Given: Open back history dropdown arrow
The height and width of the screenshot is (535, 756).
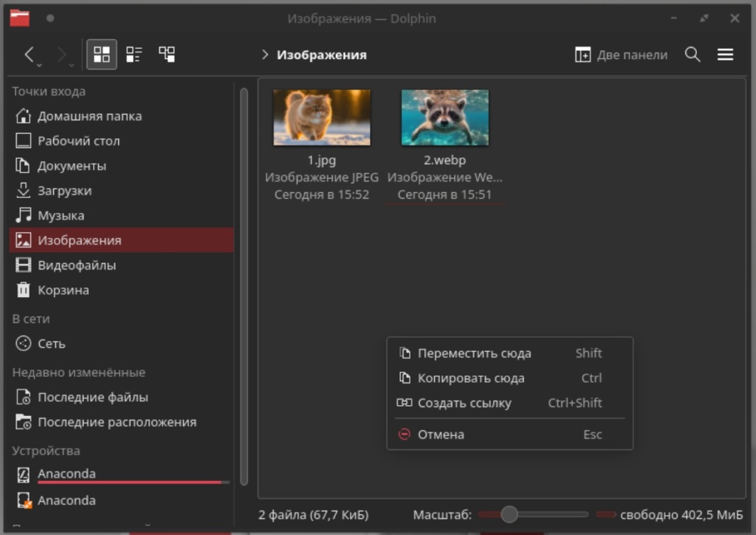Looking at the screenshot, I should point(40,66).
